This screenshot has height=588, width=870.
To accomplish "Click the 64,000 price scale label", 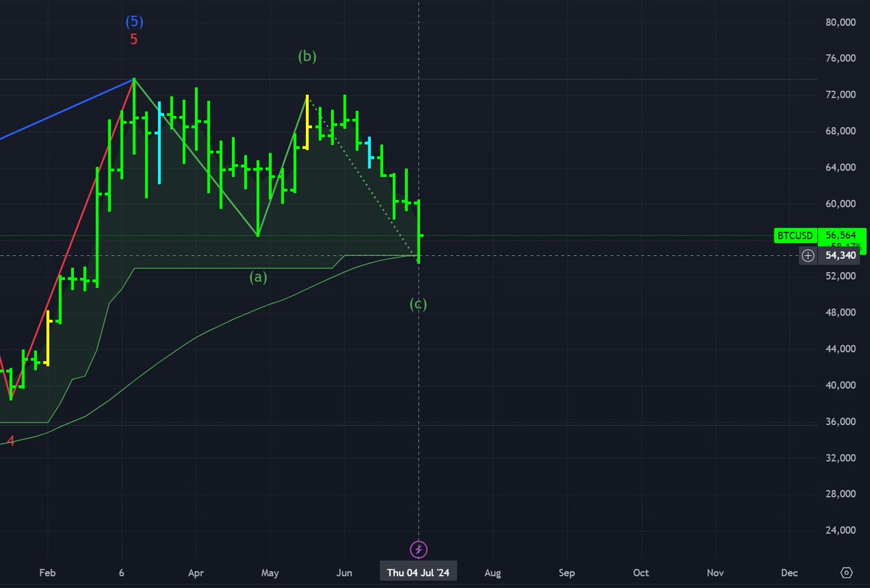I will [842, 167].
